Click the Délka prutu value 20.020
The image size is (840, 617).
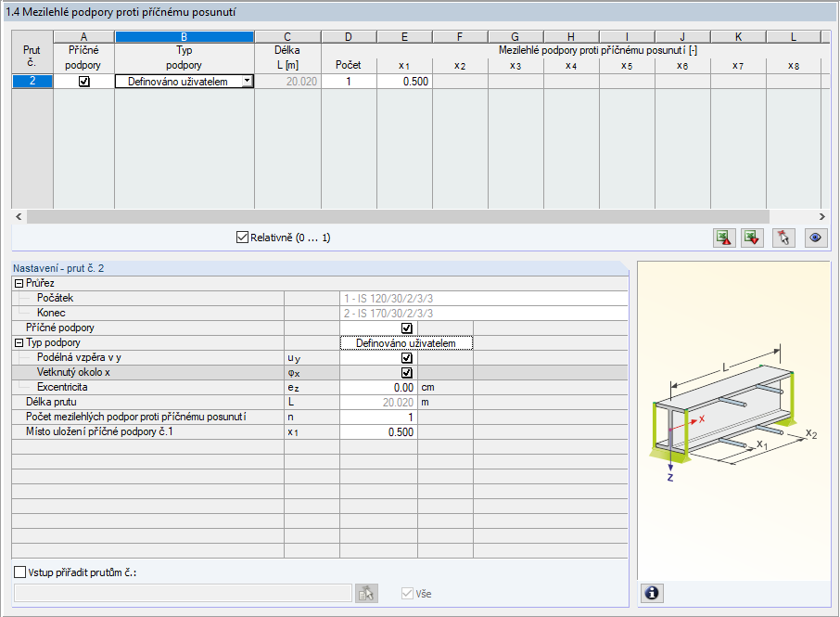(x=378, y=402)
